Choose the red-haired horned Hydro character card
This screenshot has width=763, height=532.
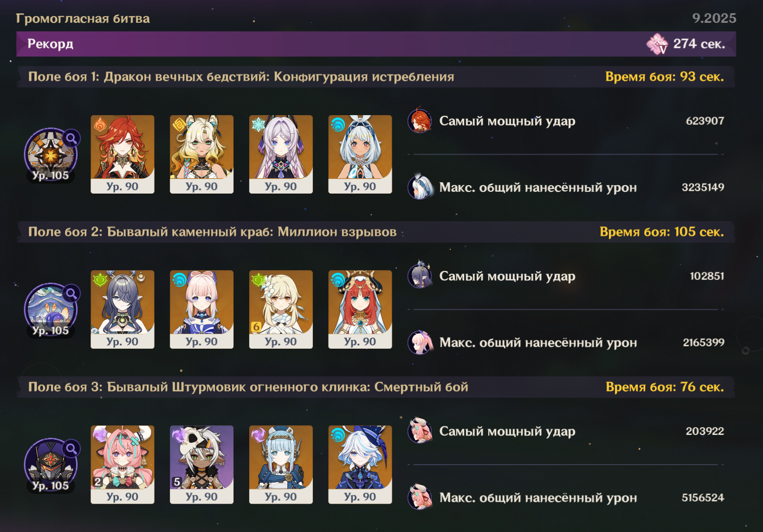tap(360, 309)
